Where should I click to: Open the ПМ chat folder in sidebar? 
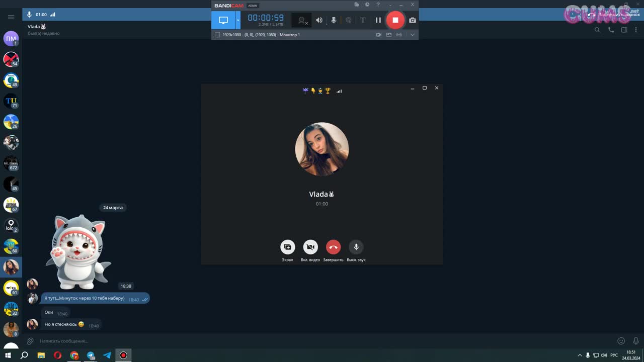tap(11, 39)
